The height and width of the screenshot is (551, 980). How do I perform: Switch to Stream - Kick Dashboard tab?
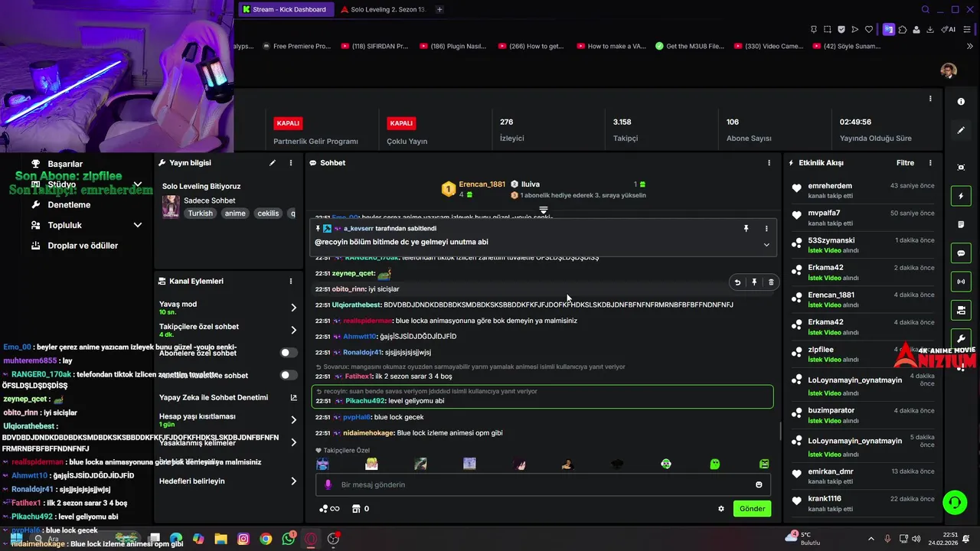[286, 9]
